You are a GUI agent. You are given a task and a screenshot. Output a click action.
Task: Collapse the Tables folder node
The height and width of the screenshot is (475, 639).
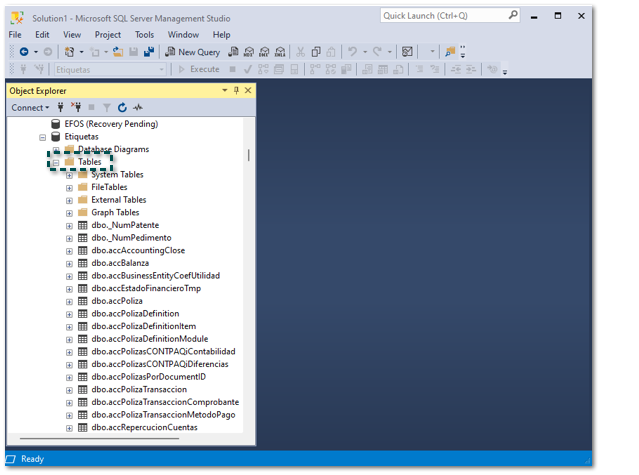[x=56, y=162]
